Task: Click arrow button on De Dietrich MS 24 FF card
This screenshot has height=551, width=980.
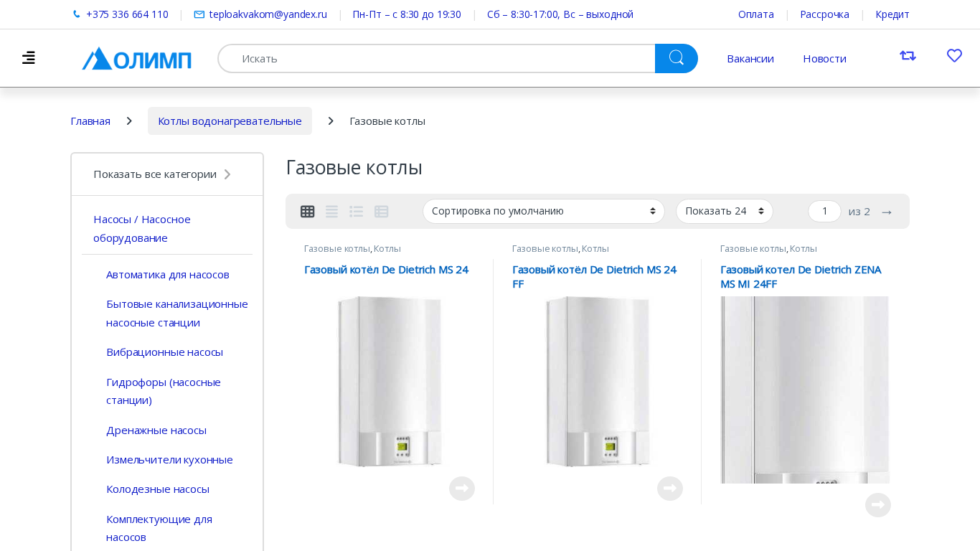Action: tap(670, 489)
